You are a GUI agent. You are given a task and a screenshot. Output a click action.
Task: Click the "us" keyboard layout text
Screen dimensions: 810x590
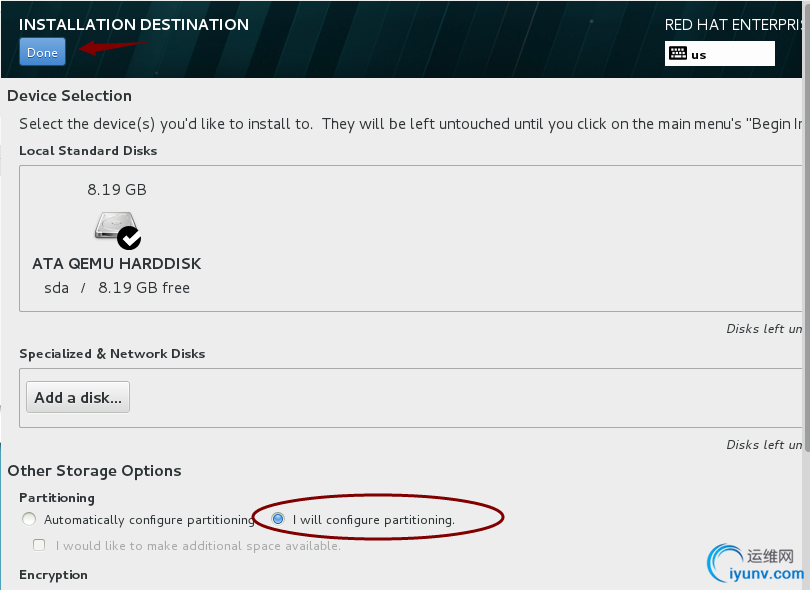pyautogui.click(x=699, y=55)
